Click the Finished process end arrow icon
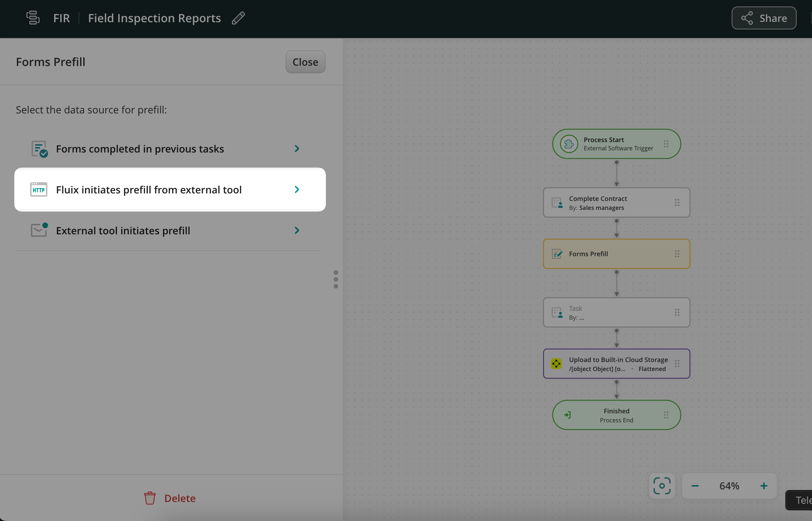 click(567, 415)
